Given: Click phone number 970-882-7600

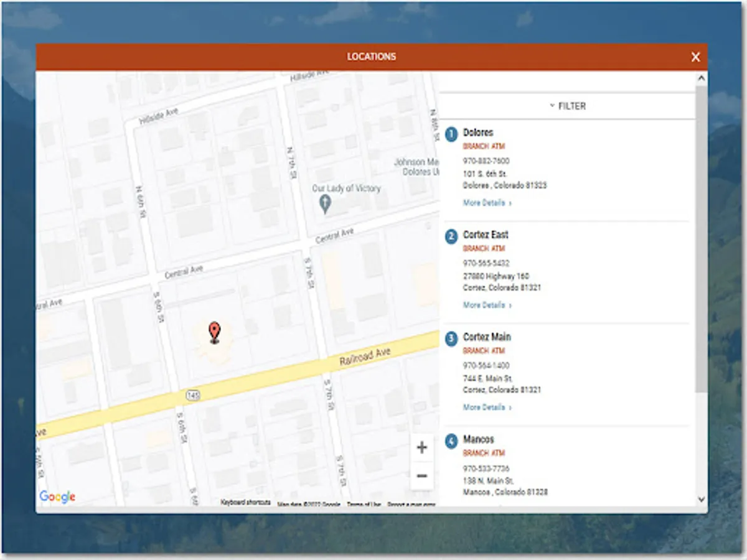Looking at the screenshot, I should point(486,161).
